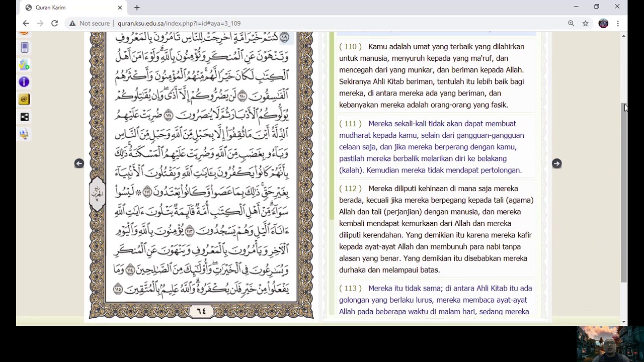Click the page number ٦٤ at mushaf bottom
Image resolution: width=644 pixels, height=362 pixels.
201,311
